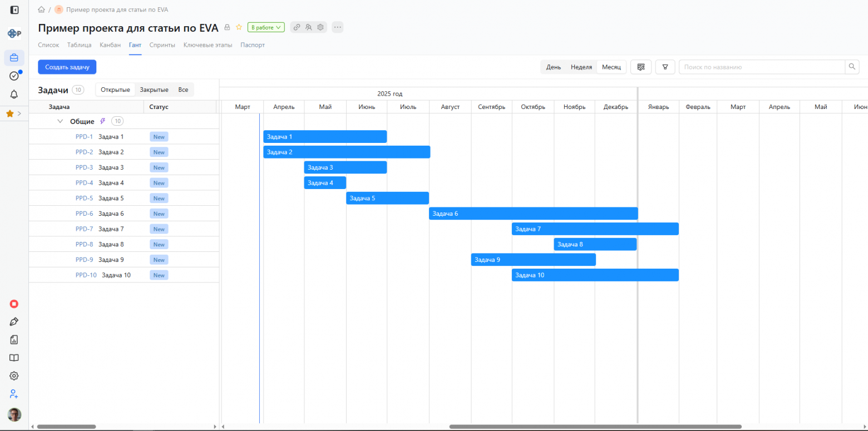
Task: Click the search magnifier icon
Action: coord(852,67)
